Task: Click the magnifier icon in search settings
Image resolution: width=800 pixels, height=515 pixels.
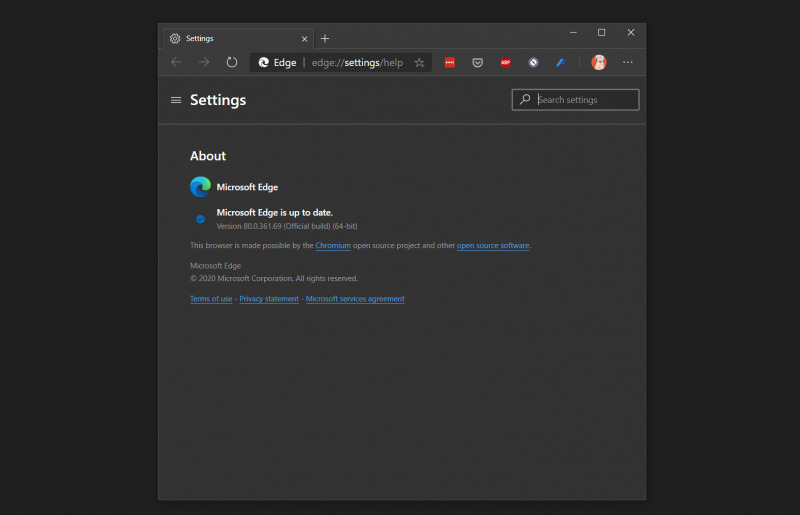Action: [x=525, y=99]
